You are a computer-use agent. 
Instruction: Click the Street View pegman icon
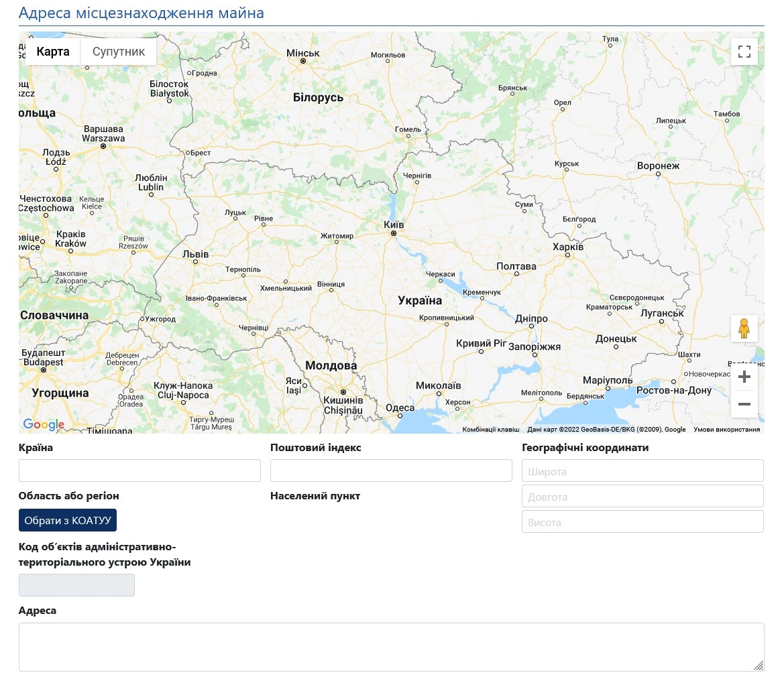(744, 328)
